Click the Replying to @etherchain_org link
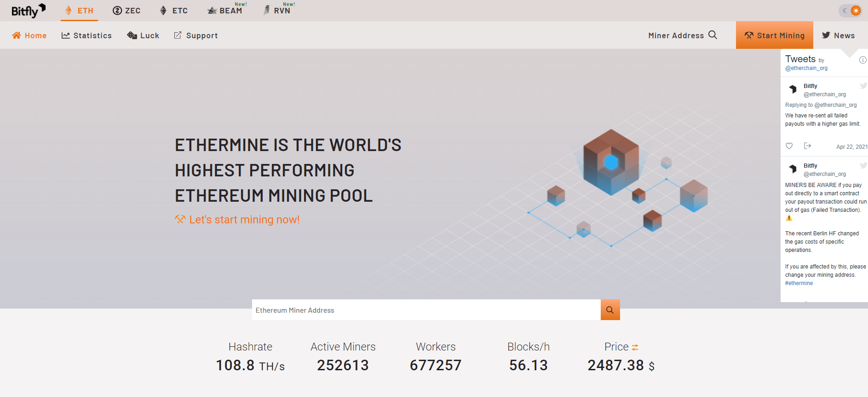868x397 pixels. 821,105
